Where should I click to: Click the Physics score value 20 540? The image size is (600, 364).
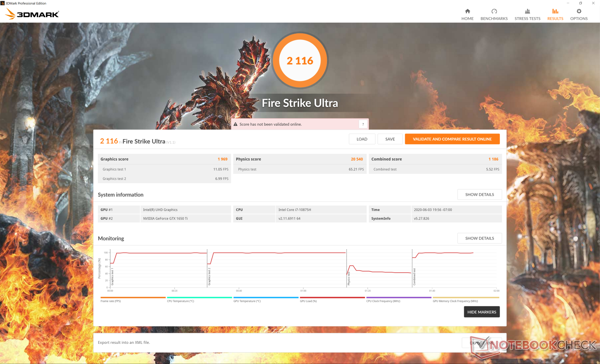357,159
